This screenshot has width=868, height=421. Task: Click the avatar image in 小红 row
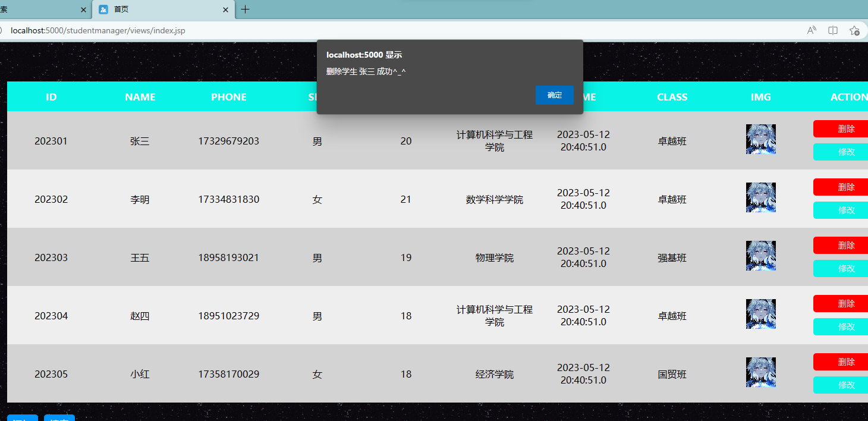point(761,372)
